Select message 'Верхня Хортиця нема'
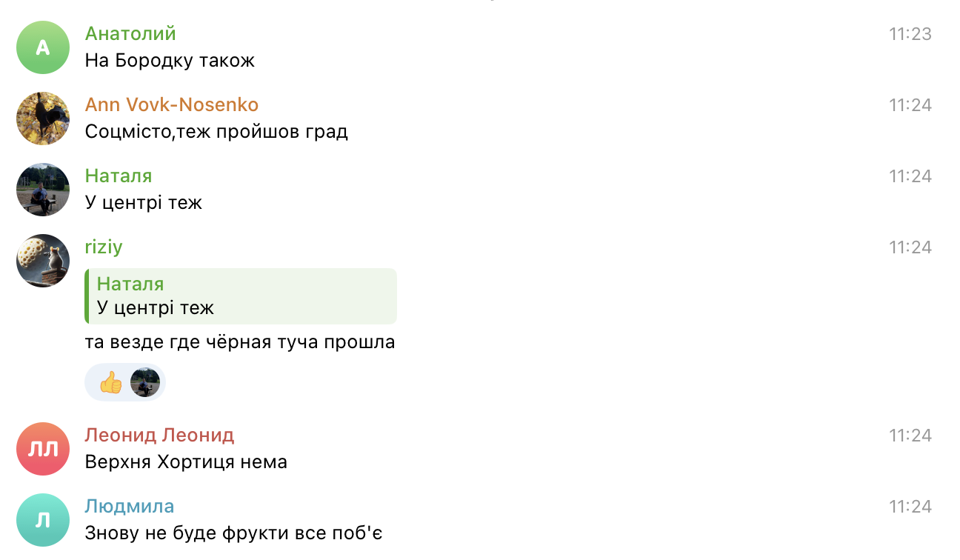960x560 pixels. pos(186,462)
